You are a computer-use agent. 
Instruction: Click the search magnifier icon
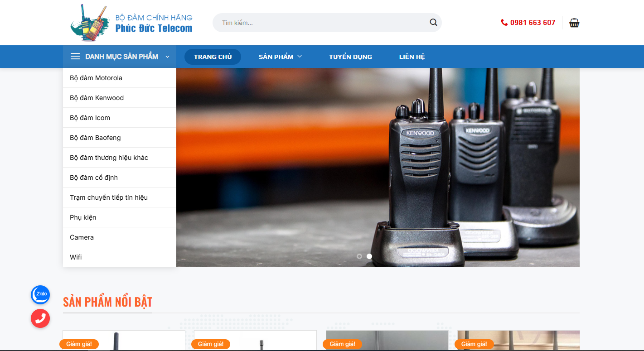(433, 23)
